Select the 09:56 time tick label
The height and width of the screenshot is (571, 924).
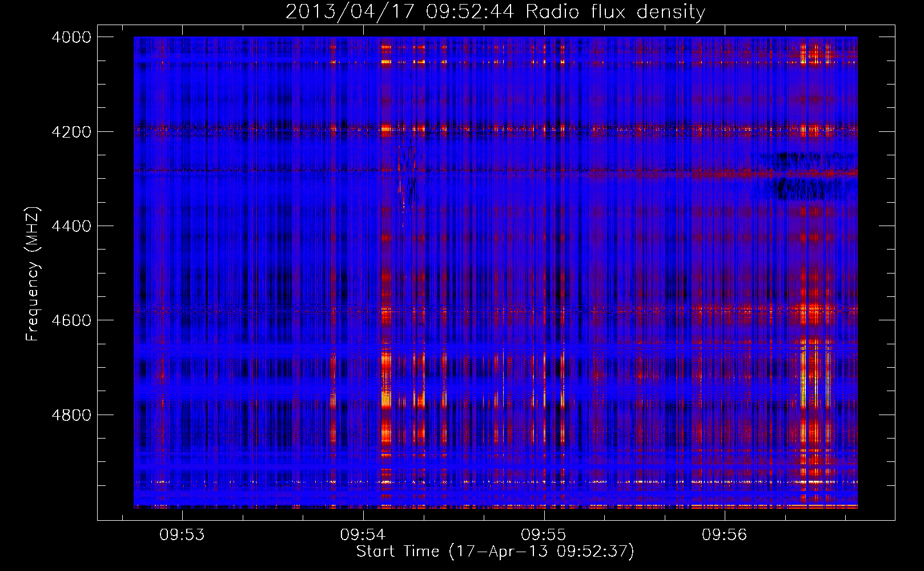(725, 534)
